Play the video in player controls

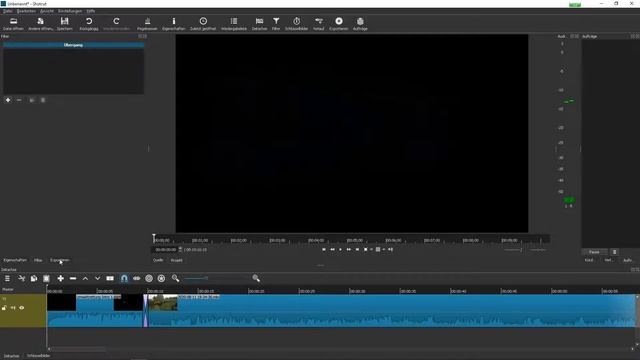(340, 249)
